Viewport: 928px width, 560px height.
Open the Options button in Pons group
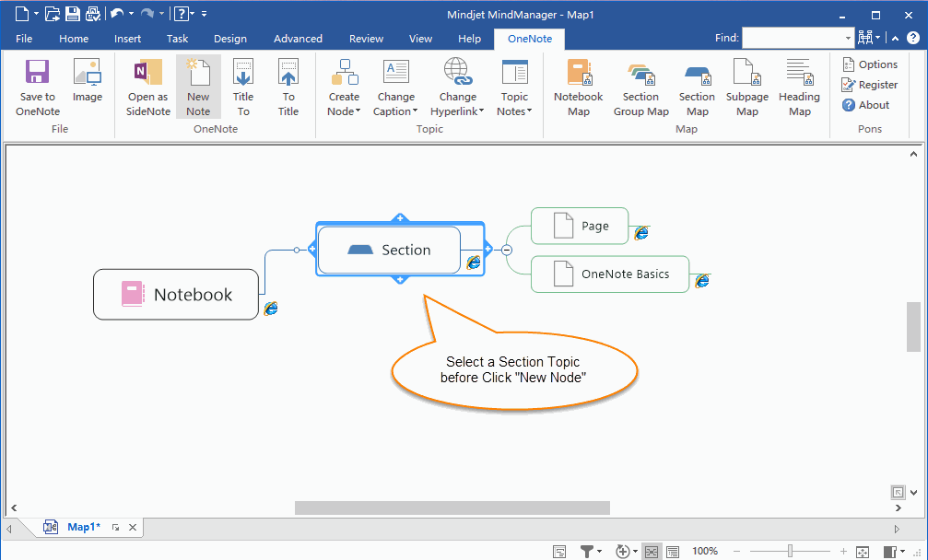pos(870,64)
